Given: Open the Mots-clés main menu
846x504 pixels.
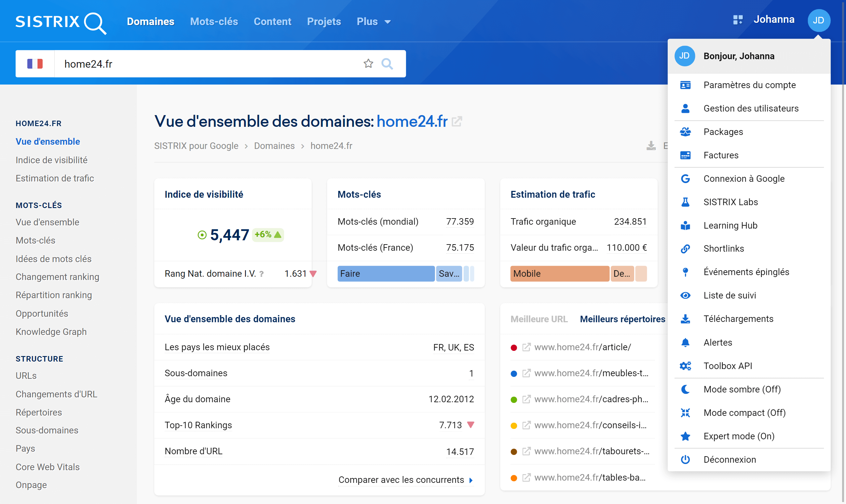Looking at the screenshot, I should [x=214, y=21].
